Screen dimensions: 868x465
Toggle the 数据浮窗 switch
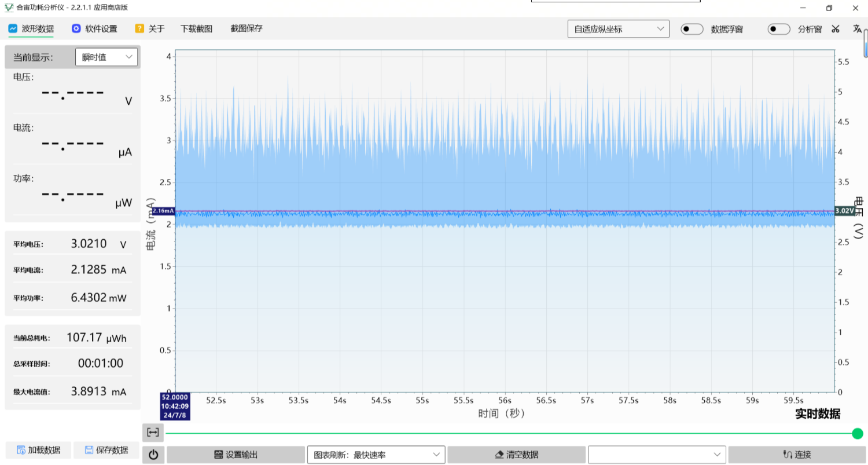pos(692,29)
